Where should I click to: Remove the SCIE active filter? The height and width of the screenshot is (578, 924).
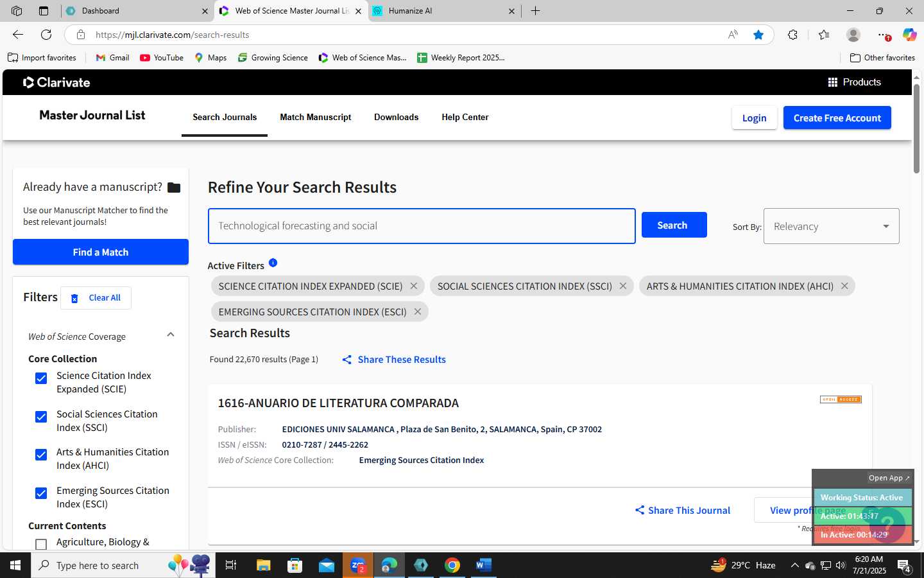[414, 286]
